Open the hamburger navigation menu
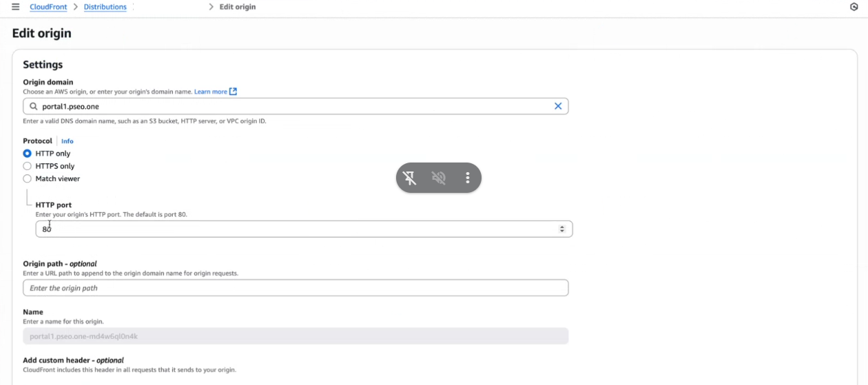Image resolution: width=868 pixels, height=385 pixels. pyautogui.click(x=15, y=7)
